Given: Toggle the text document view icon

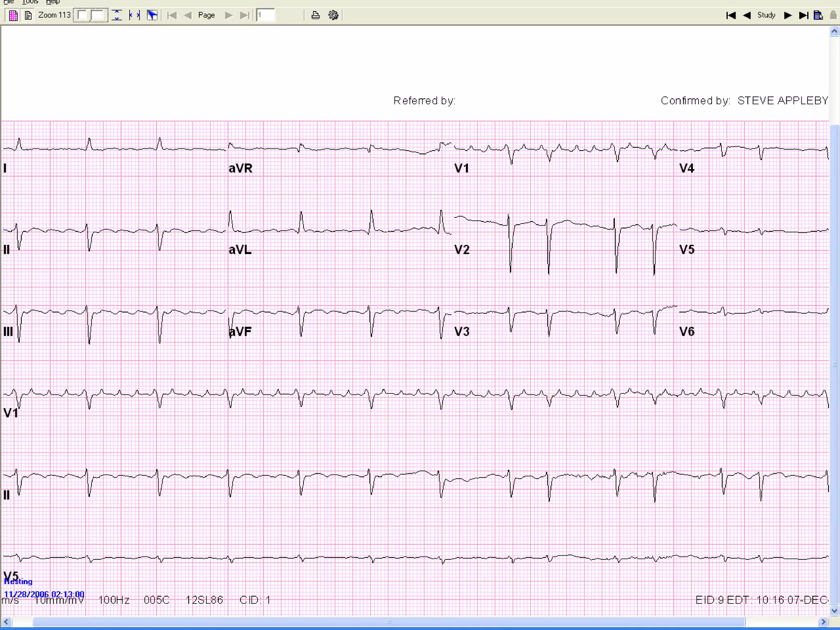Looking at the screenshot, I should [28, 16].
